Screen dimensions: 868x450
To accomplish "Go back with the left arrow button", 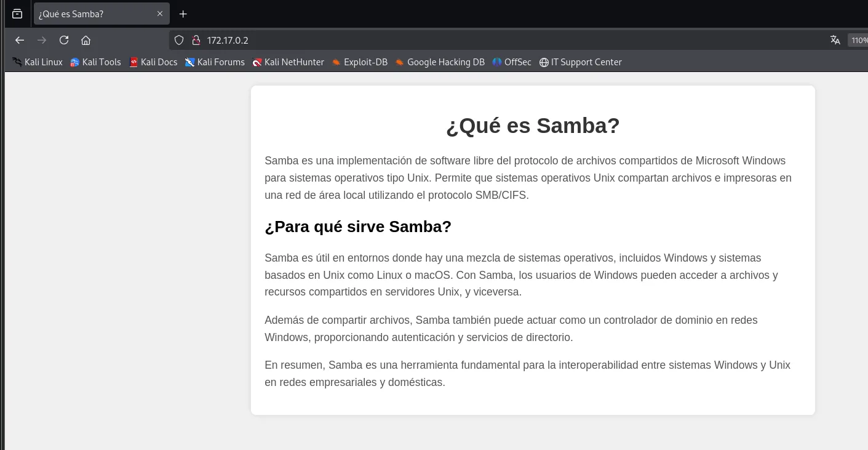I will tap(20, 40).
